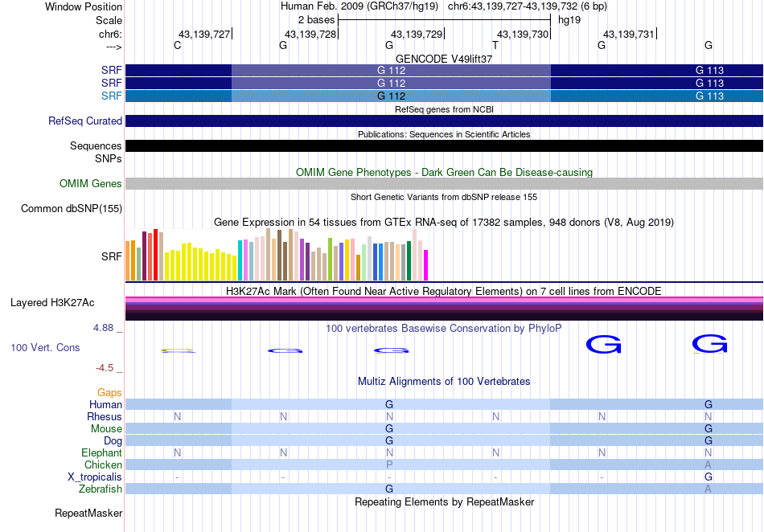Click the Sequences track label
The image size is (764, 532).
[96, 145]
